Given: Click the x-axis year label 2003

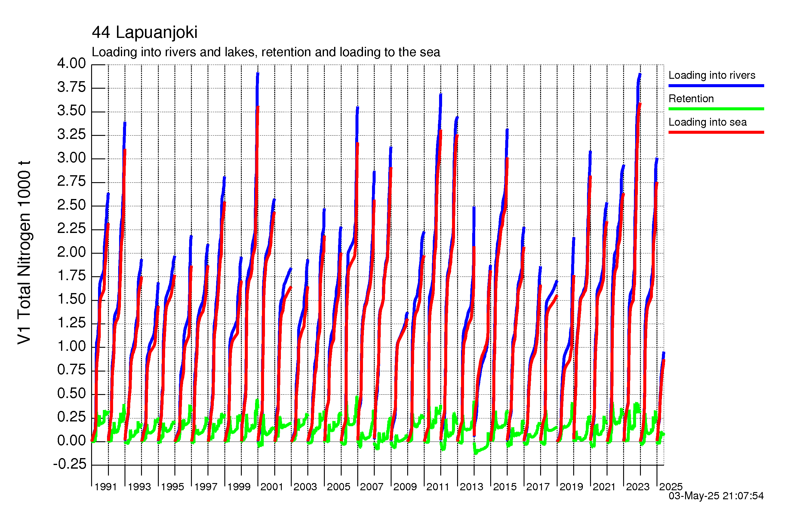Looking at the screenshot, I should [x=305, y=487].
